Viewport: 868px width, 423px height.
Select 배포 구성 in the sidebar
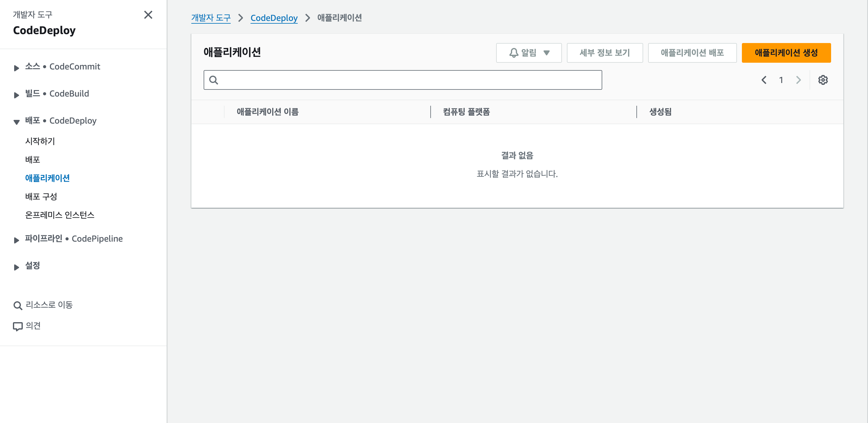coord(41,196)
